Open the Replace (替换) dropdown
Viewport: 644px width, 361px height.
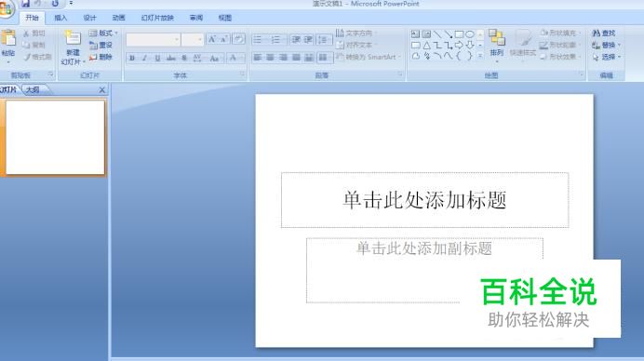pyautogui.click(x=606, y=46)
